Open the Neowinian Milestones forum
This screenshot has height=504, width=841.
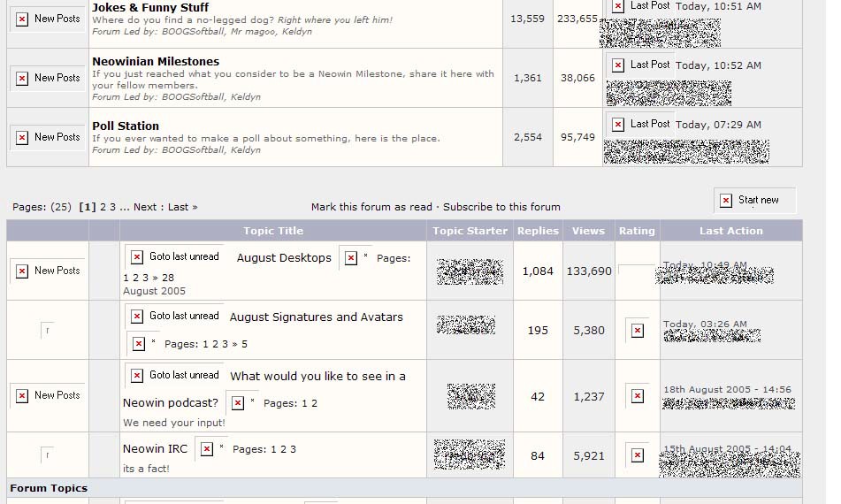tap(156, 61)
